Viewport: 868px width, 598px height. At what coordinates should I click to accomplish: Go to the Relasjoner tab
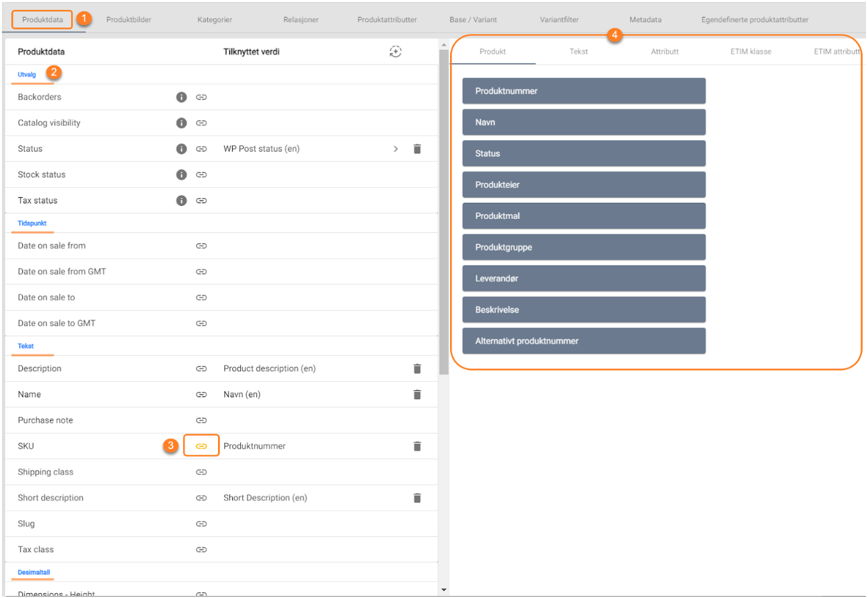point(301,20)
